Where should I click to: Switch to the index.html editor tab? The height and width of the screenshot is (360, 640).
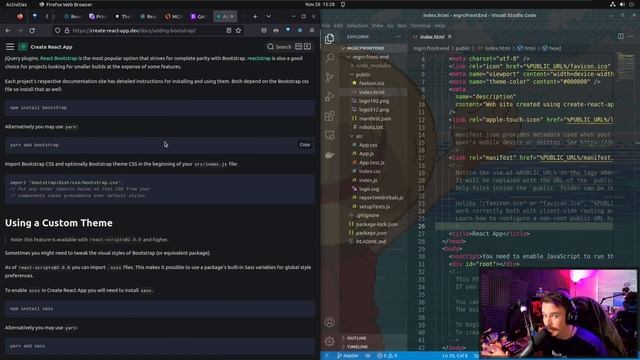432,37
